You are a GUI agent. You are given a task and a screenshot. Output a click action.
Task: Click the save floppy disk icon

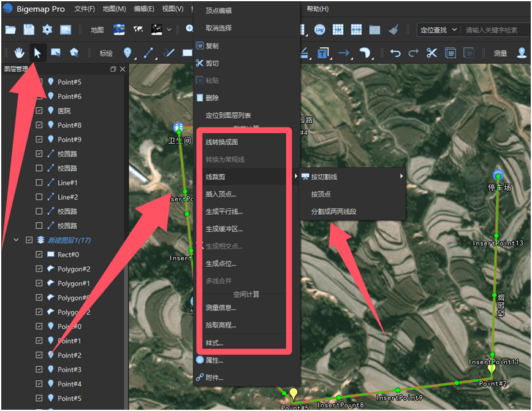29,30
